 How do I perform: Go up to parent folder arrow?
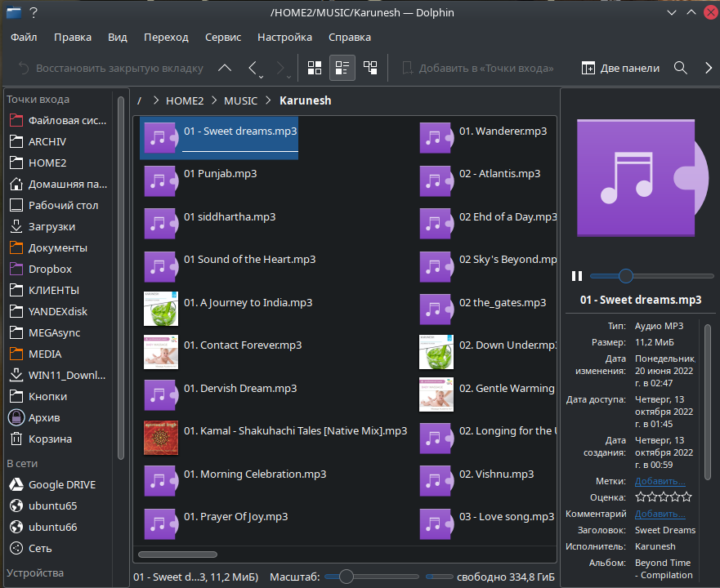[225, 68]
